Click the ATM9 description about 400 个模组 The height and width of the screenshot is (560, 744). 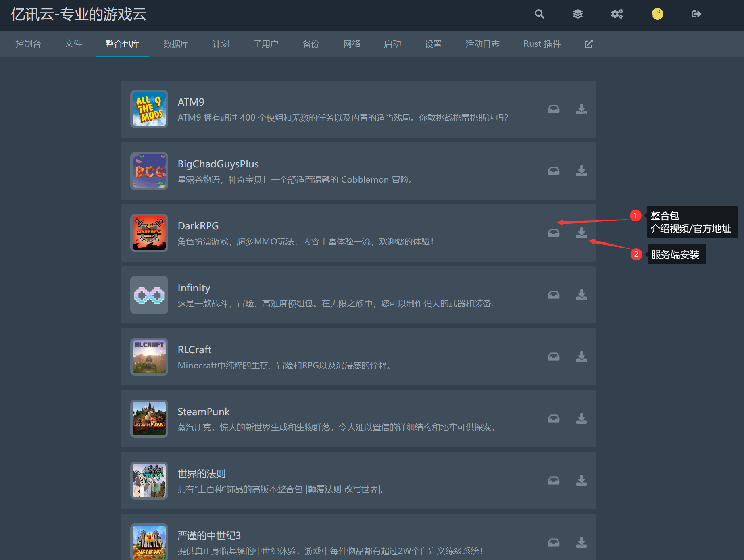(x=343, y=117)
